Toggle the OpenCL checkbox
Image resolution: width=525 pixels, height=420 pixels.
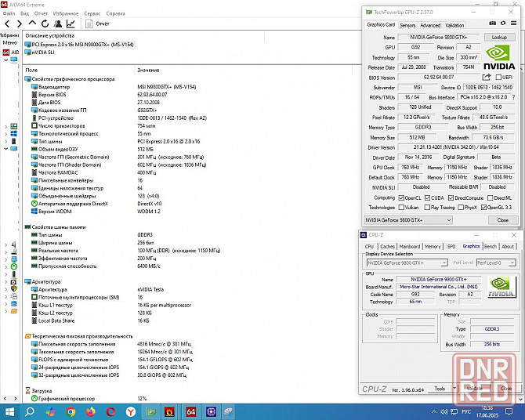pos(401,198)
